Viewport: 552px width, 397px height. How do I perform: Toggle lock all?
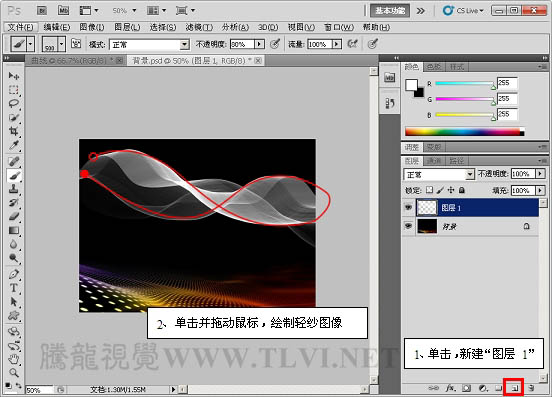(x=462, y=190)
